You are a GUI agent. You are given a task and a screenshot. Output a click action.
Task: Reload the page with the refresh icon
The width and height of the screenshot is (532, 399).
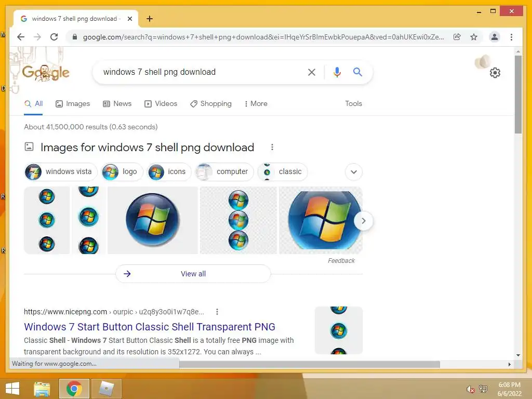pyautogui.click(x=54, y=37)
